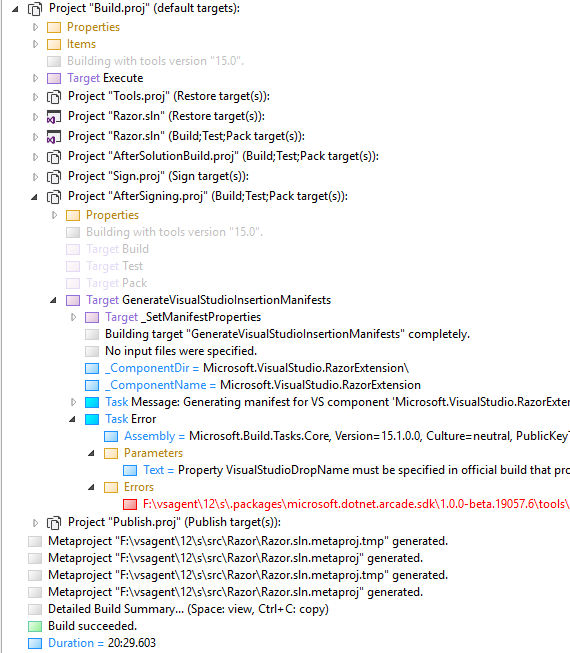Expand the top-level Properties folder
The width and height of the screenshot is (570, 653).
[x=35, y=27]
